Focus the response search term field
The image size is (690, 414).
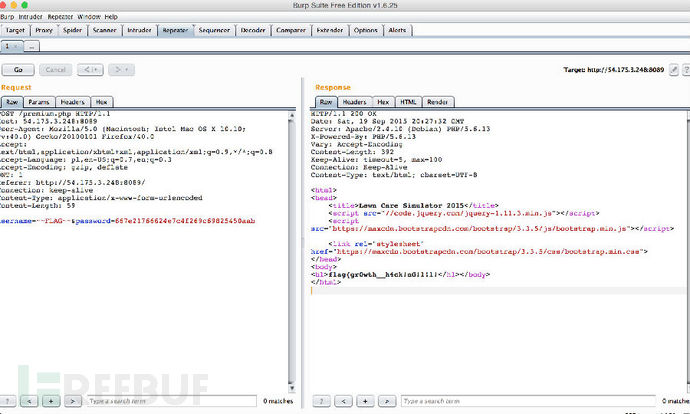pos(528,401)
